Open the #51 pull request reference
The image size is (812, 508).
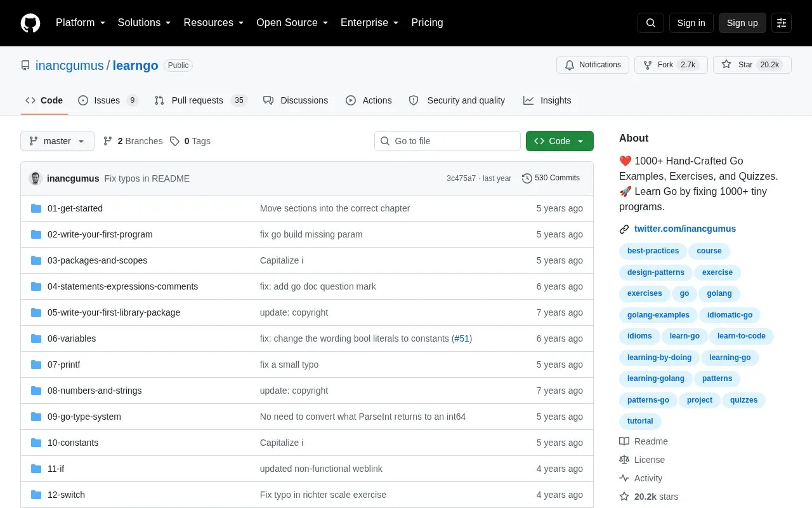click(x=462, y=338)
